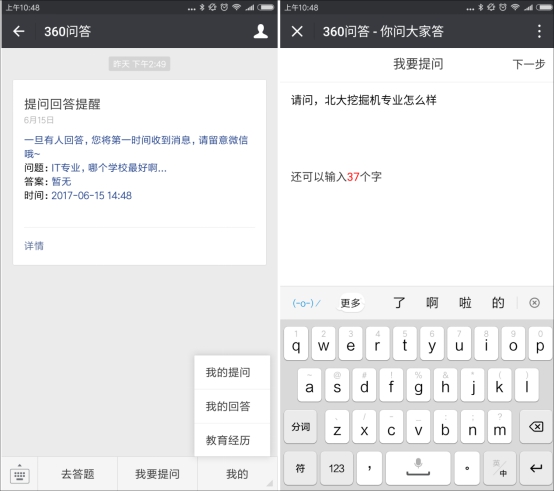Open 我的提问 from the popup menu
This screenshot has width=554, height=492.
click(232, 372)
